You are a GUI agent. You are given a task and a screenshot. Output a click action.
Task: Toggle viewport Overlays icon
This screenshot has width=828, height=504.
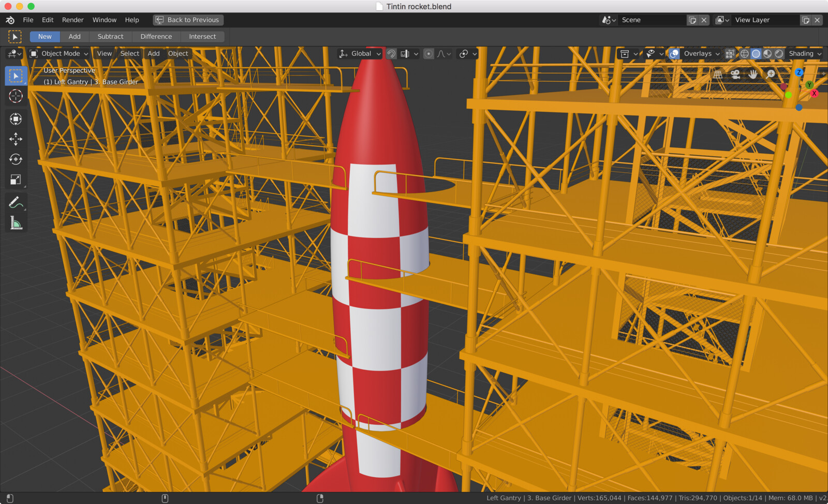click(x=674, y=53)
